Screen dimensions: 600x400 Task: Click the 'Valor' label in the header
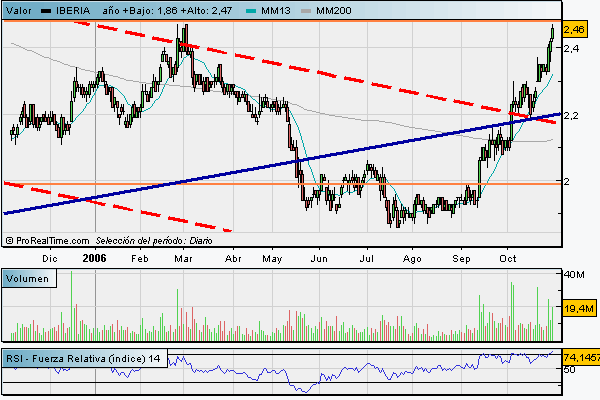[x=19, y=11]
